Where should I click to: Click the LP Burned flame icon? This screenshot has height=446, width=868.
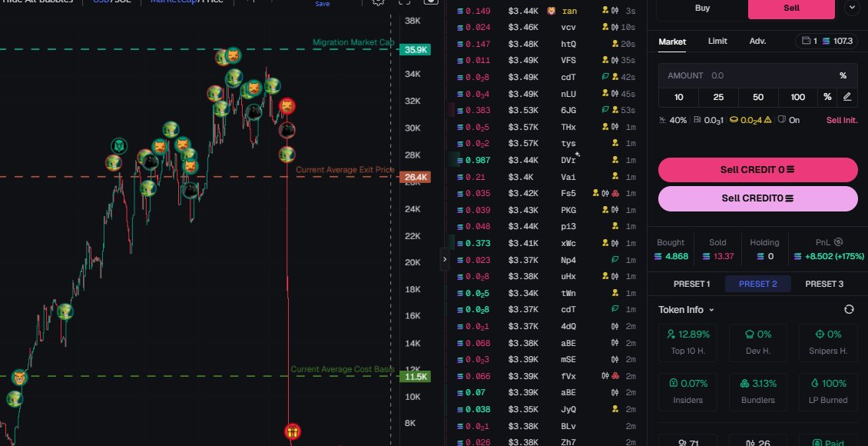pos(814,383)
